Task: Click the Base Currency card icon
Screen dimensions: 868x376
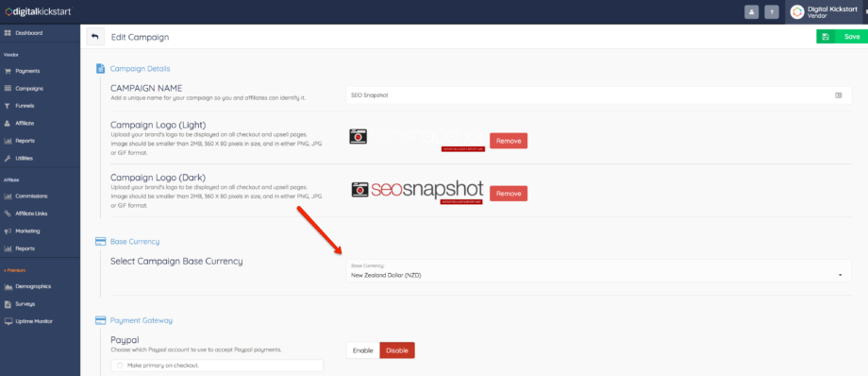Action: pos(100,242)
